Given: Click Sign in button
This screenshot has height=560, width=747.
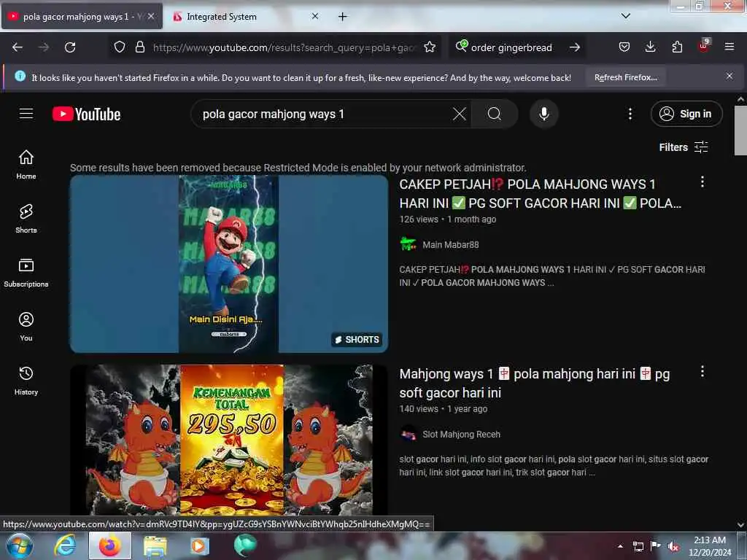Looking at the screenshot, I should coord(686,114).
